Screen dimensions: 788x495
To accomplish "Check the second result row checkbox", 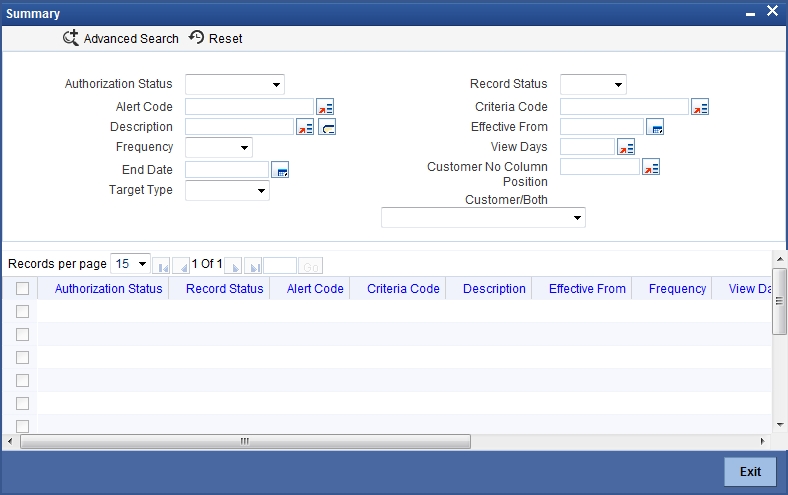I will click(x=23, y=335).
